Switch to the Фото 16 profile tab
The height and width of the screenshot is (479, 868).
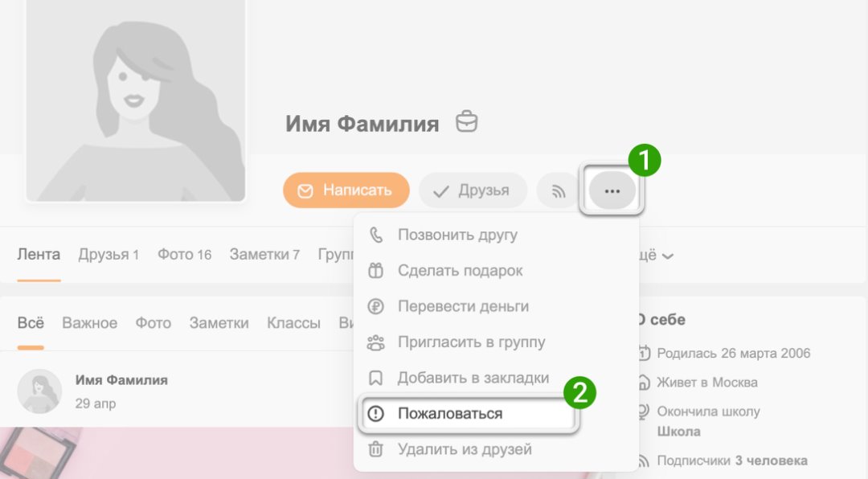184,255
